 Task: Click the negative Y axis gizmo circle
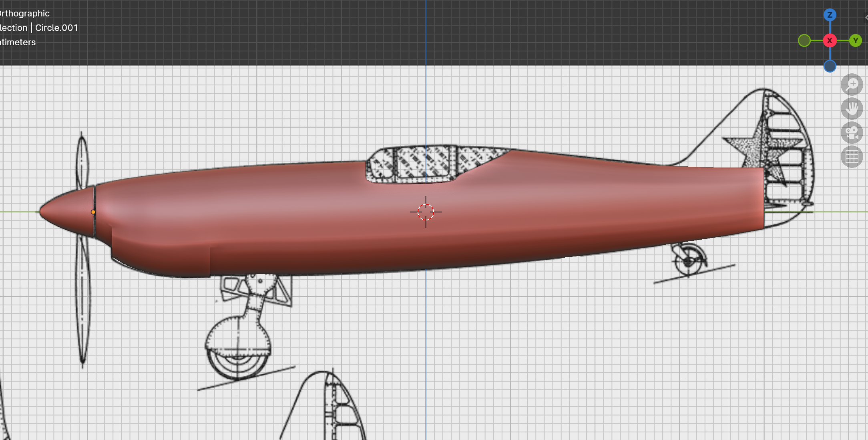tap(804, 40)
